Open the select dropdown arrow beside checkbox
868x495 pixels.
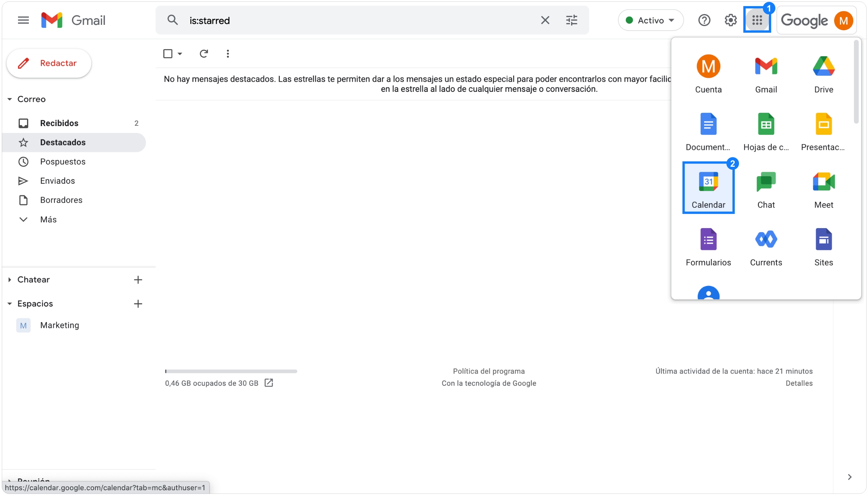[180, 54]
